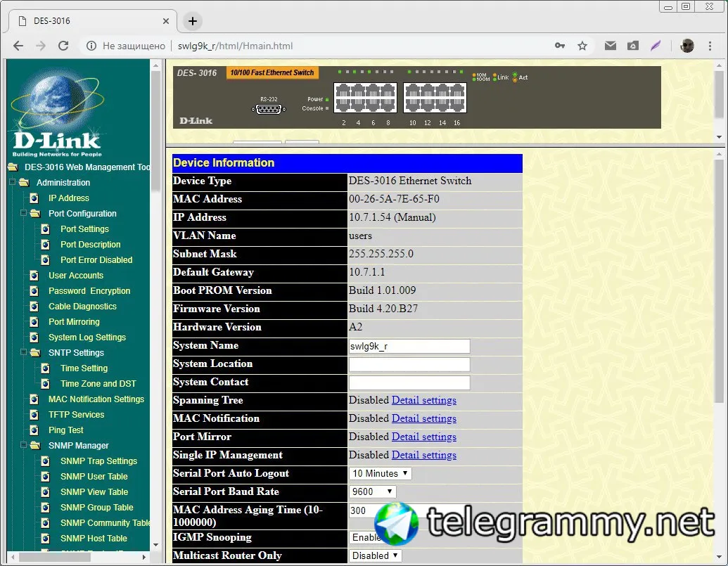The width and height of the screenshot is (728, 566).
Task: Open Port Error Disabled page
Action: [x=96, y=260]
